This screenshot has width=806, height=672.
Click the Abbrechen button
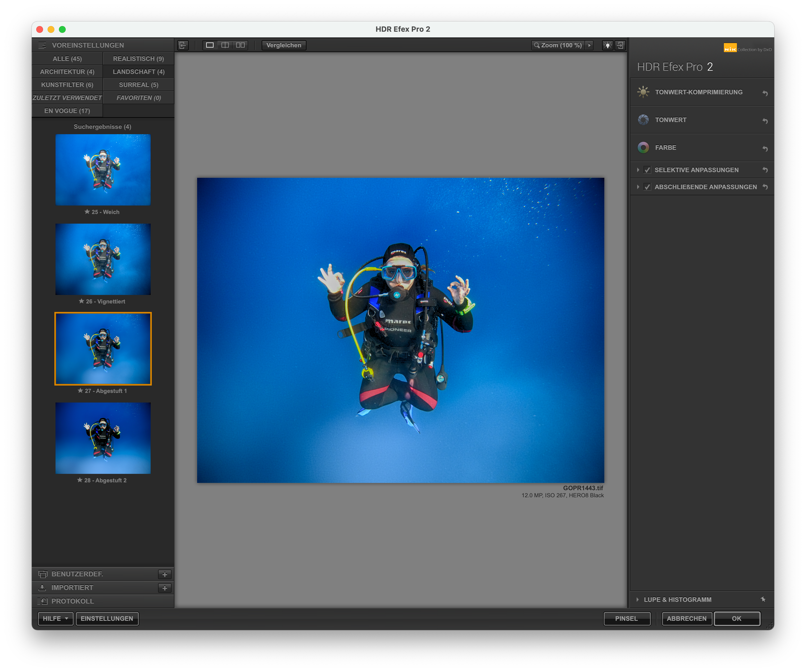pos(686,618)
